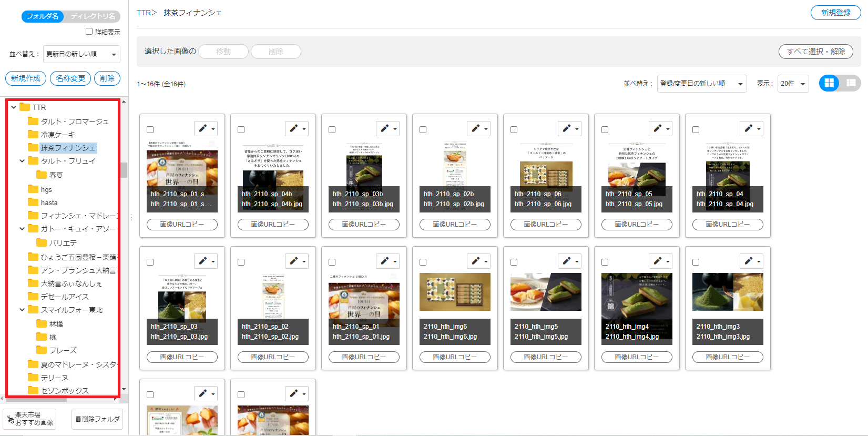The width and height of the screenshot is (868, 436).
Task: Click the 名称変更 button
Action: (70, 78)
